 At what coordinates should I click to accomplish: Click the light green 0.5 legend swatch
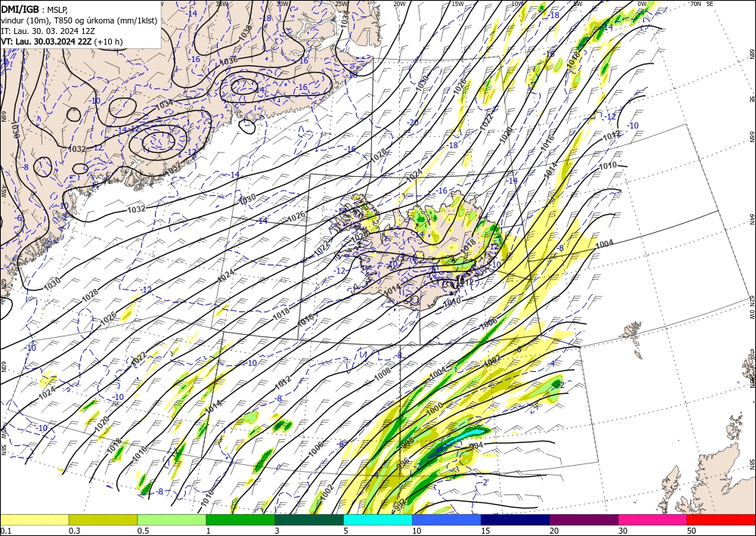172,519
